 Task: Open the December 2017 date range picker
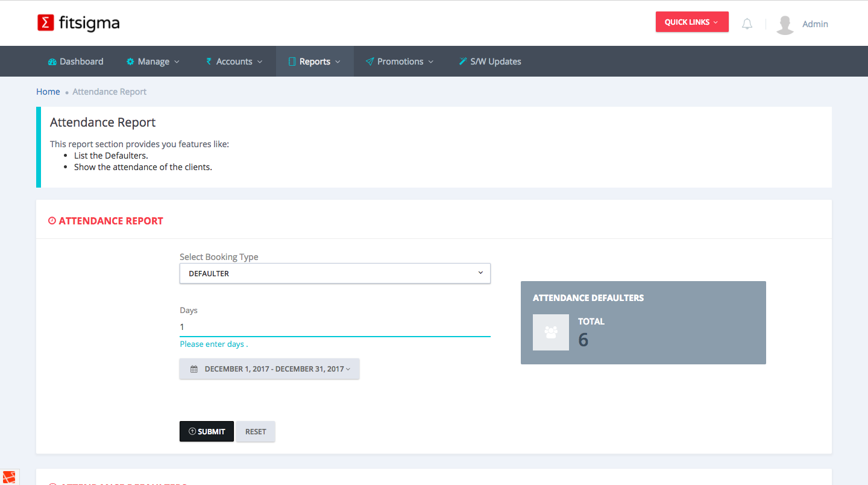click(x=269, y=369)
